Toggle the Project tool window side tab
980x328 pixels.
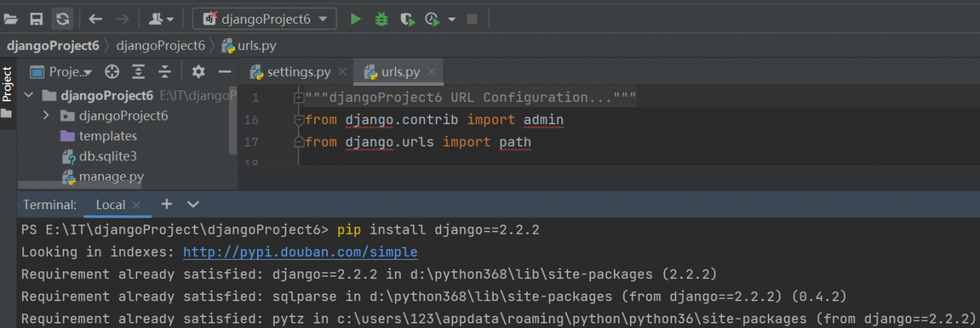point(7,84)
